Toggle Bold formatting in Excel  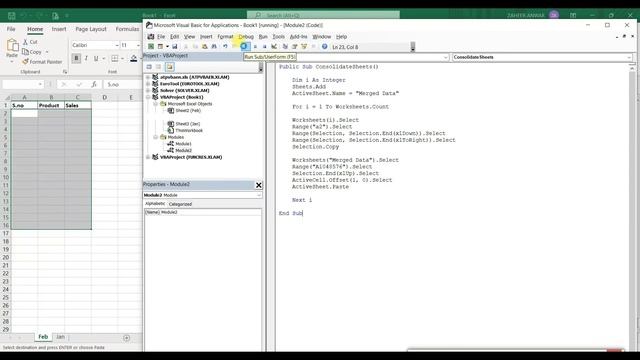(x=76, y=58)
